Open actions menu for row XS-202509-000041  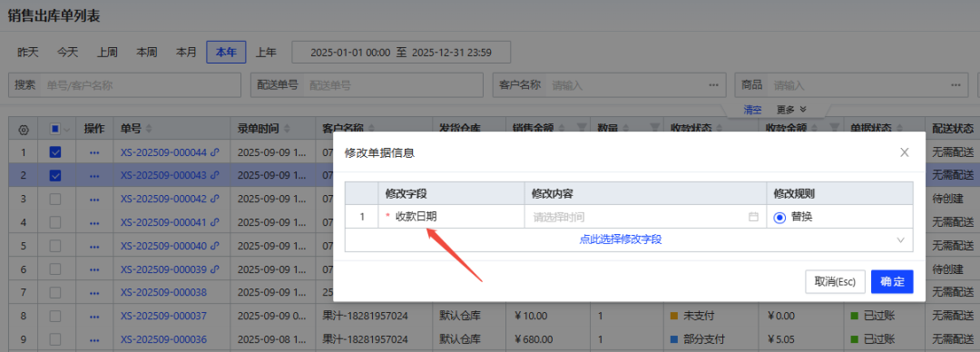94,222
